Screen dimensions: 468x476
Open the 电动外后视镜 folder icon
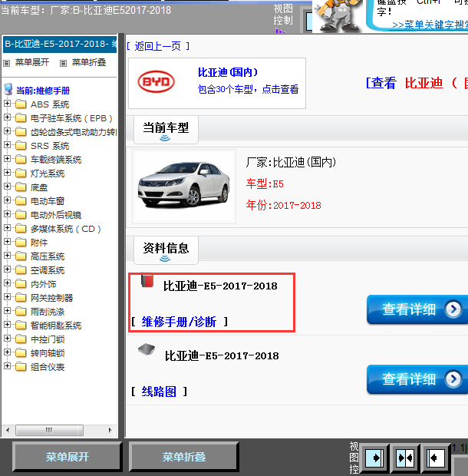pos(21,214)
